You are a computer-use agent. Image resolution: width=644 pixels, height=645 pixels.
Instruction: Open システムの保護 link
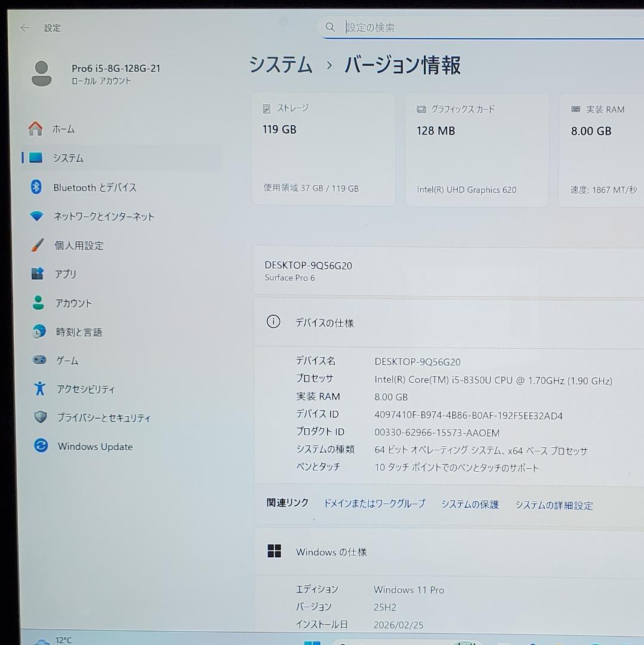point(470,504)
